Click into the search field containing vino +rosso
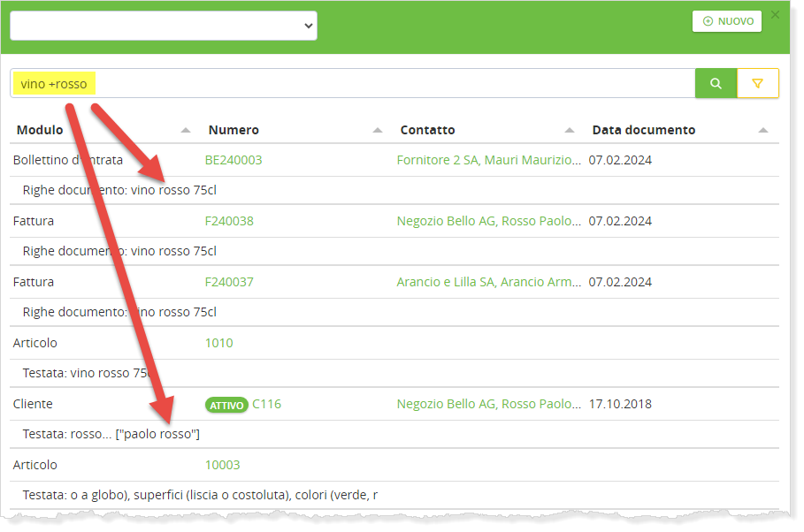This screenshot has height=532, width=804. coord(354,84)
